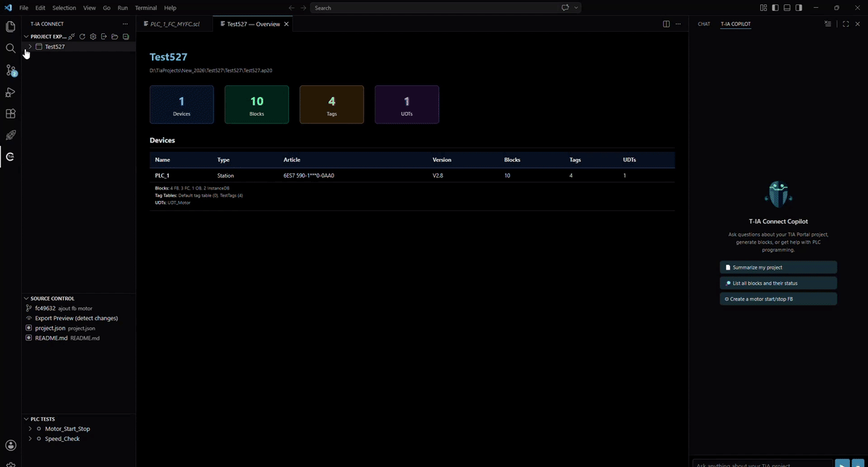Open project.json in Source Control
Viewport: 868px width, 467px height.
tap(78, 328)
